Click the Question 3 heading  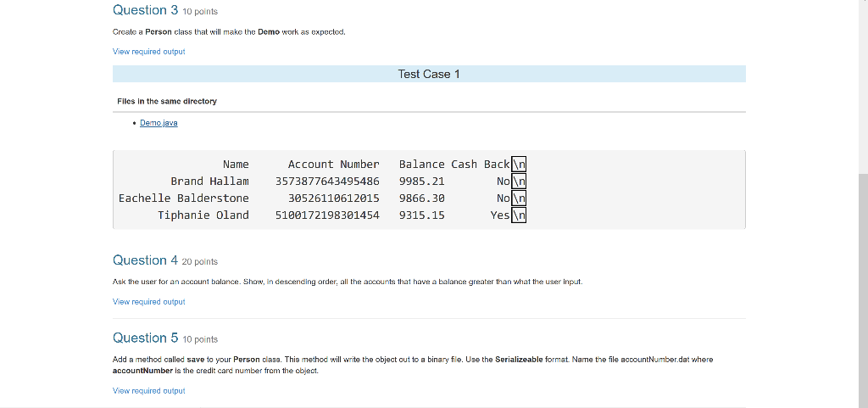[x=146, y=10]
